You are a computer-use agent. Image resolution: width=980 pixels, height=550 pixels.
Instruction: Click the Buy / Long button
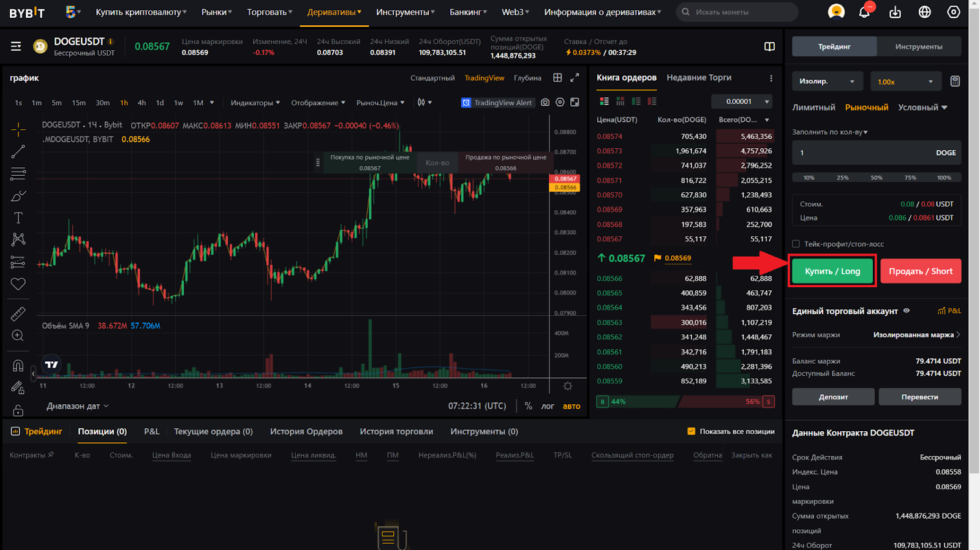(x=832, y=271)
